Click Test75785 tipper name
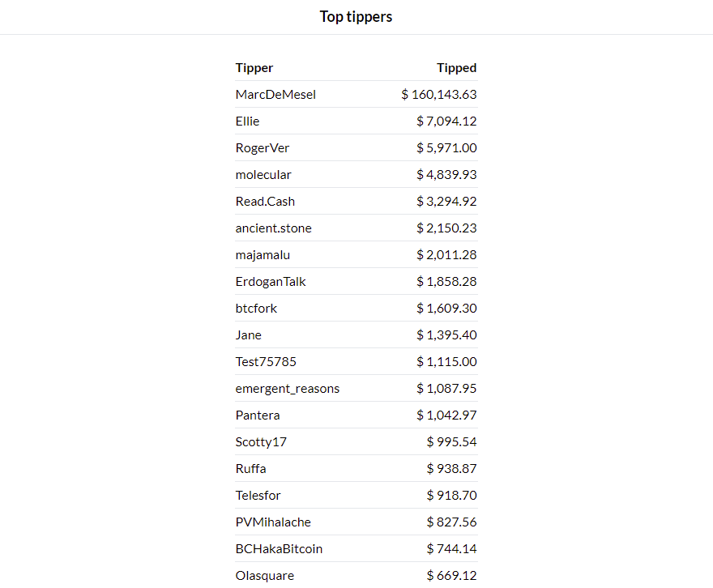 266,362
